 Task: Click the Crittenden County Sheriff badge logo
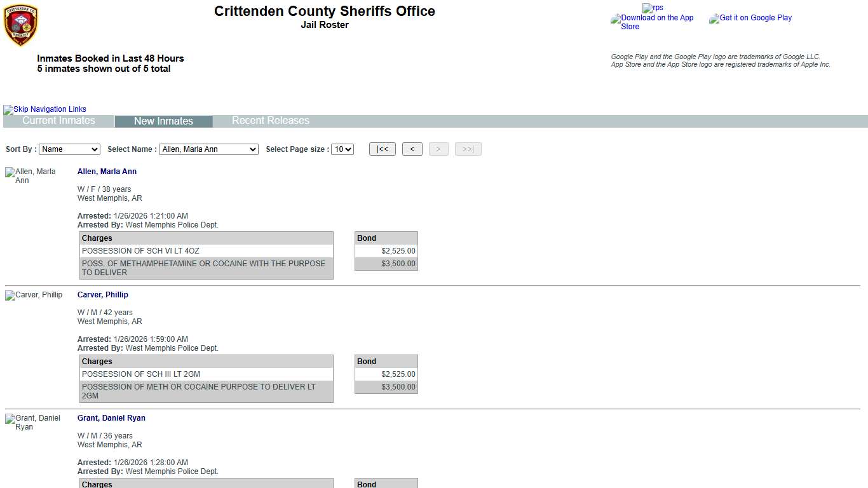21,25
